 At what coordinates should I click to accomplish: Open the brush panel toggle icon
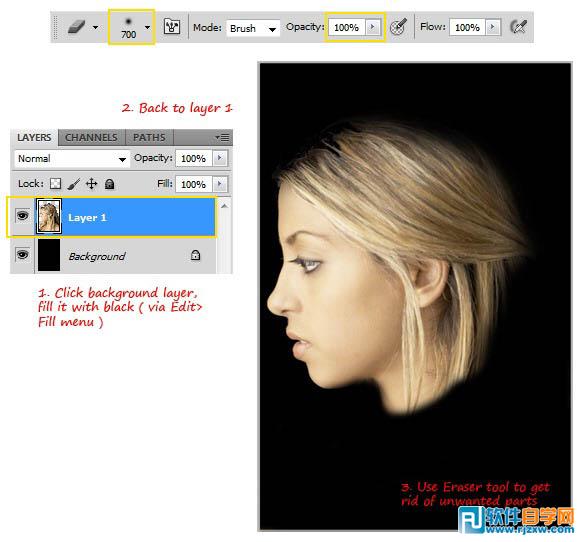(172, 27)
